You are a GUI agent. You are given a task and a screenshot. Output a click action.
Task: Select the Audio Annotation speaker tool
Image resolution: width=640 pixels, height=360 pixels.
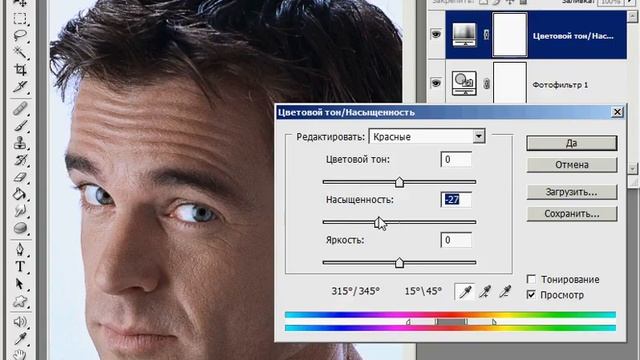(20, 322)
